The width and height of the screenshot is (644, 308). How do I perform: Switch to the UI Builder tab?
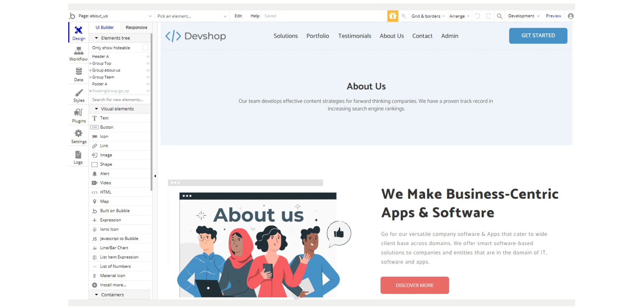[x=105, y=27]
